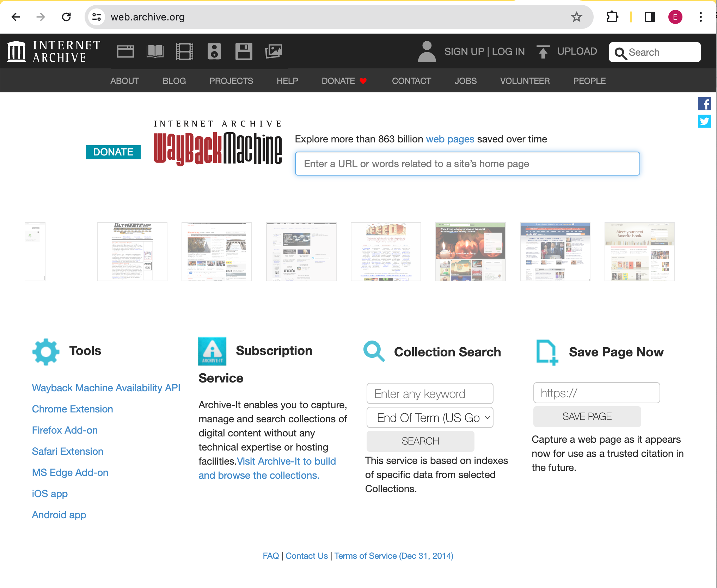The width and height of the screenshot is (717, 588).
Task: Open the Texts book icon
Action: click(155, 52)
